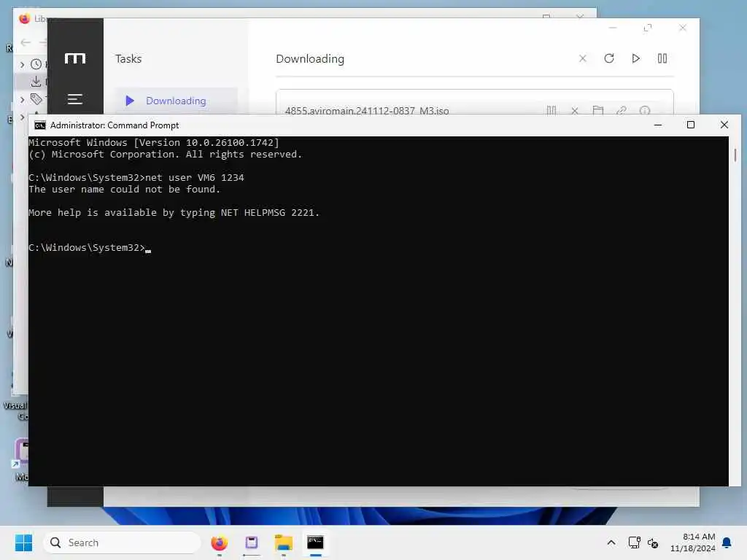Image resolution: width=747 pixels, height=560 pixels.
Task: Select Downloads item in Firefox Library
Action: 36,82
